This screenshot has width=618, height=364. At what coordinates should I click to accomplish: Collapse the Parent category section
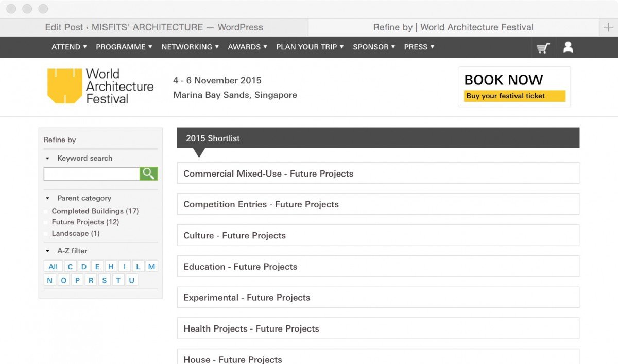tap(48, 198)
